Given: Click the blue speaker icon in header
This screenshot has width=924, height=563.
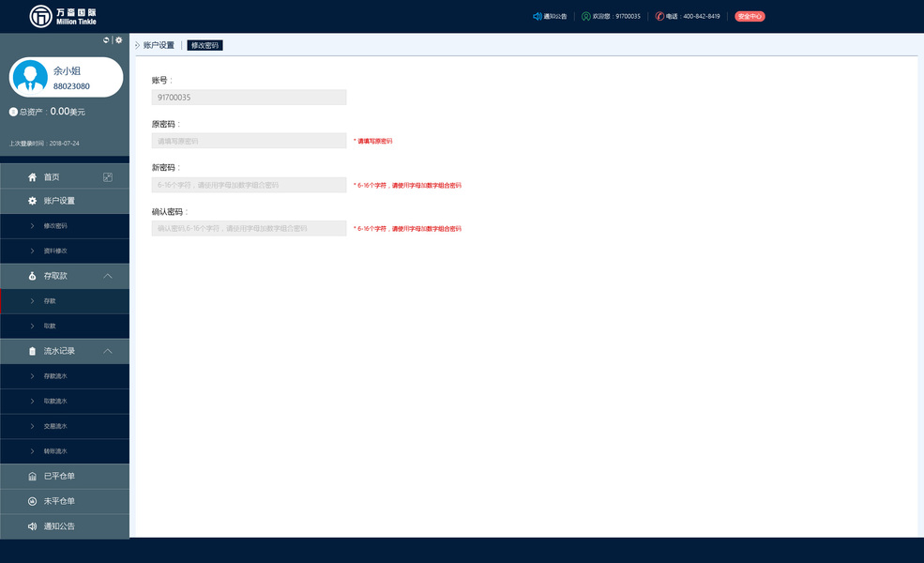Looking at the screenshot, I should tap(537, 17).
